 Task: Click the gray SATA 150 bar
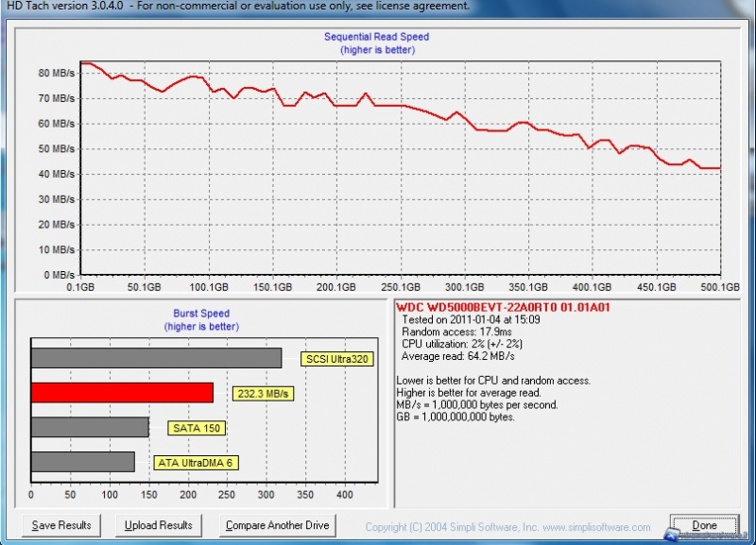90,427
